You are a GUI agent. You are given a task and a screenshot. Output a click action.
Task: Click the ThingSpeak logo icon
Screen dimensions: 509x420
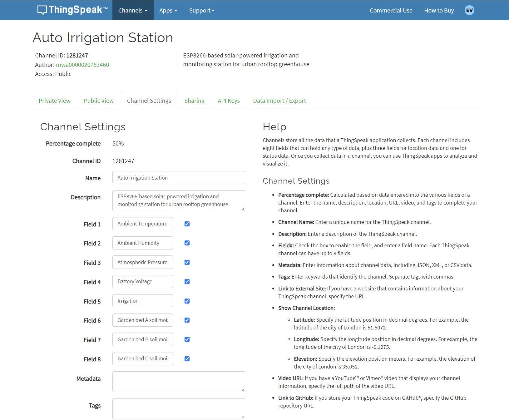(42, 10)
